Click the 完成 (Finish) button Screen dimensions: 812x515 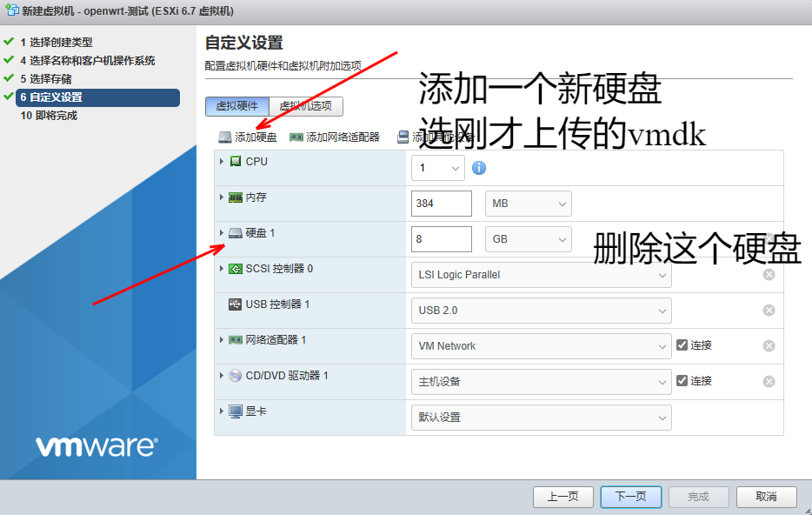(699, 497)
